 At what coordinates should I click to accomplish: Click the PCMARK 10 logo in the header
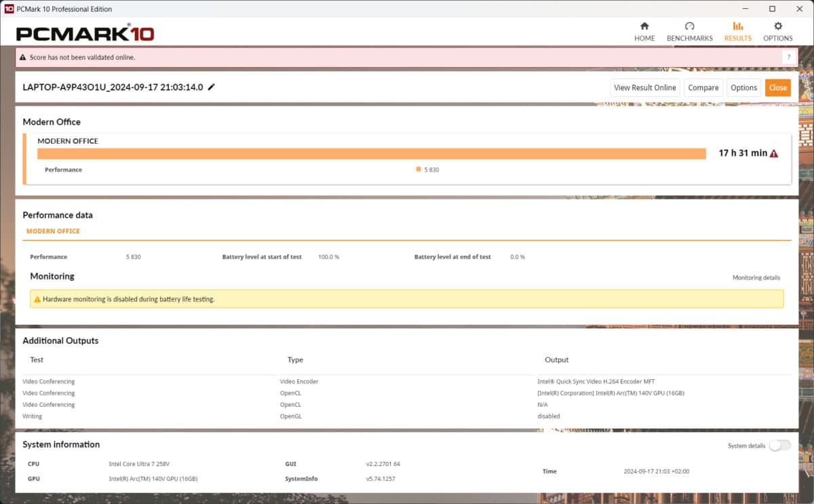click(x=85, y=33)
